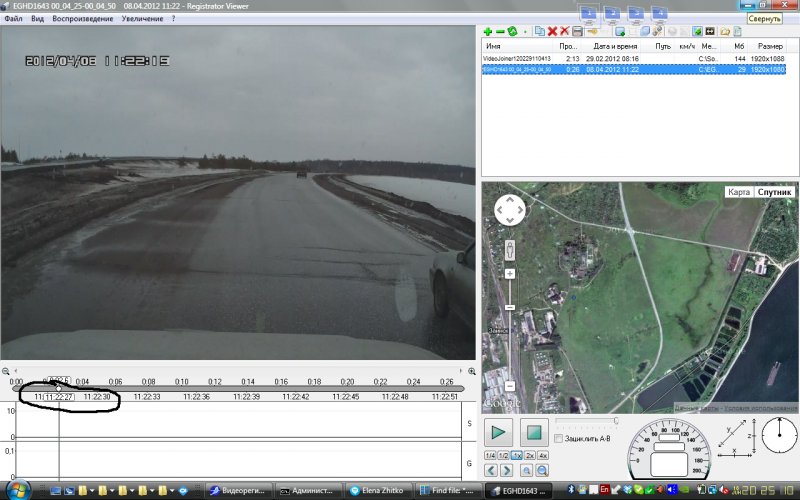Click the slider above the loop checkbox
The height and width of the screenshot is (500, 800).
click(585, 421)
